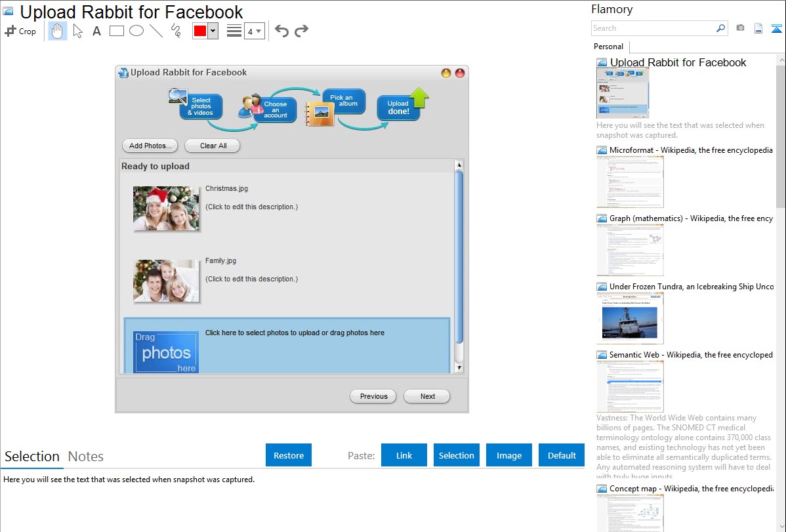Image resolution: width=786 pixels, height=532 pixels.
Task: Choose the freehand scribble tool
Action: [x=176, y=31]
